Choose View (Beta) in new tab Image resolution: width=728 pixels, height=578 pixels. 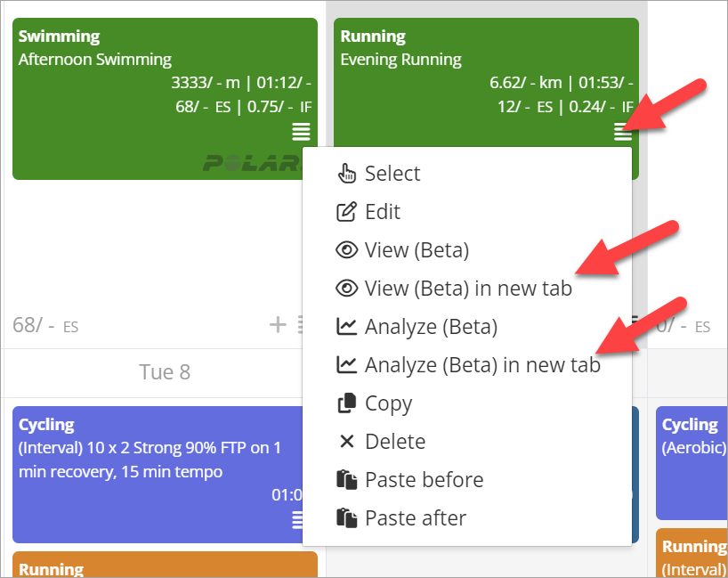pyautogui.click(x=466, y=289)
